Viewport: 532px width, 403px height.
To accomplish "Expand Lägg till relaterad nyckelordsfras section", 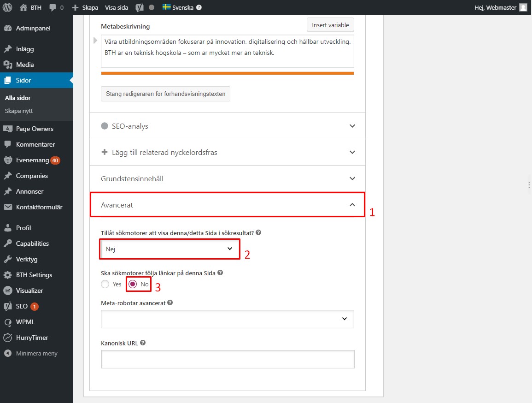I will (228, 153).
